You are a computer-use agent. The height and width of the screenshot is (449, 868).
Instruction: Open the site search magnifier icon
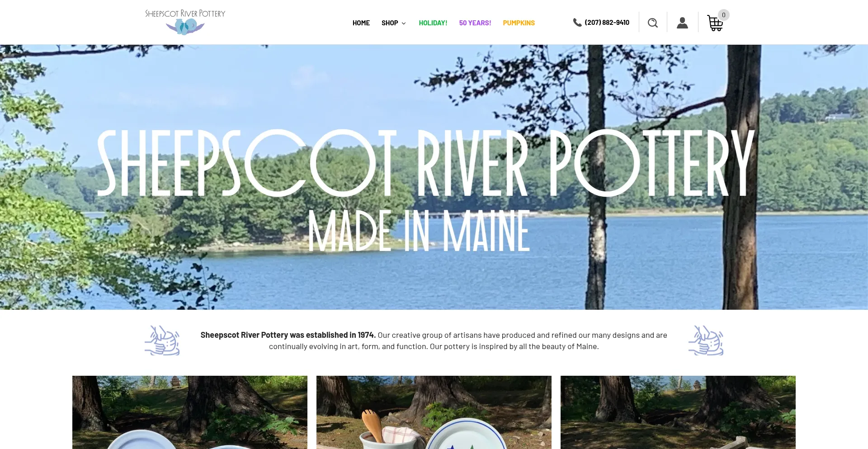coord(652,23)
